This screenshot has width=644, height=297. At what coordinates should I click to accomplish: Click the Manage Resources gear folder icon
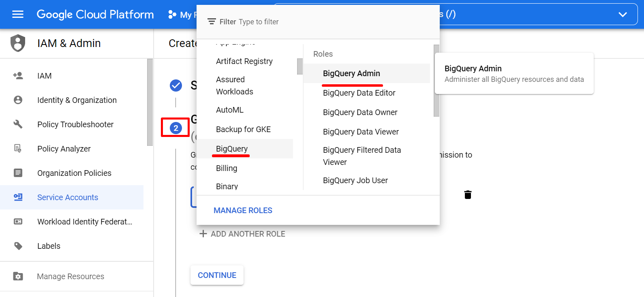(x=18, y=276)
